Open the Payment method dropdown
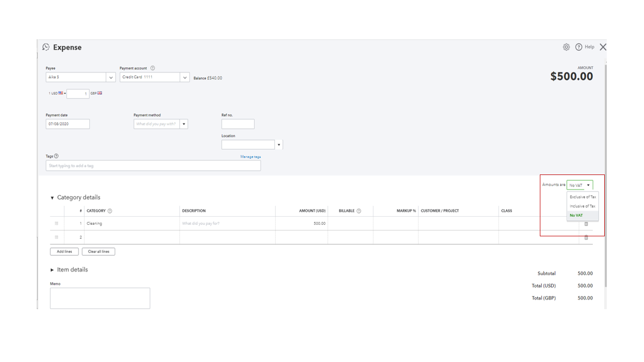Screen dimensions: 644x362 coord(183,124)
